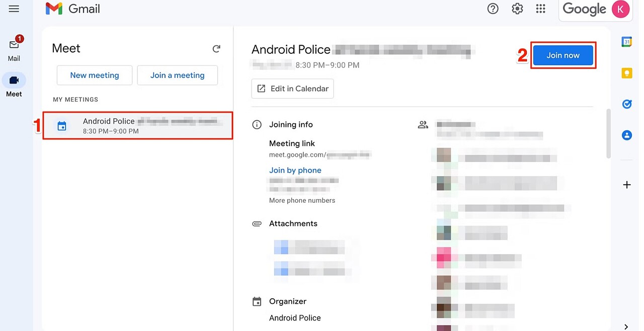644x331 pixels.
Task: Open the account avatar K
Action: (620, 9)
